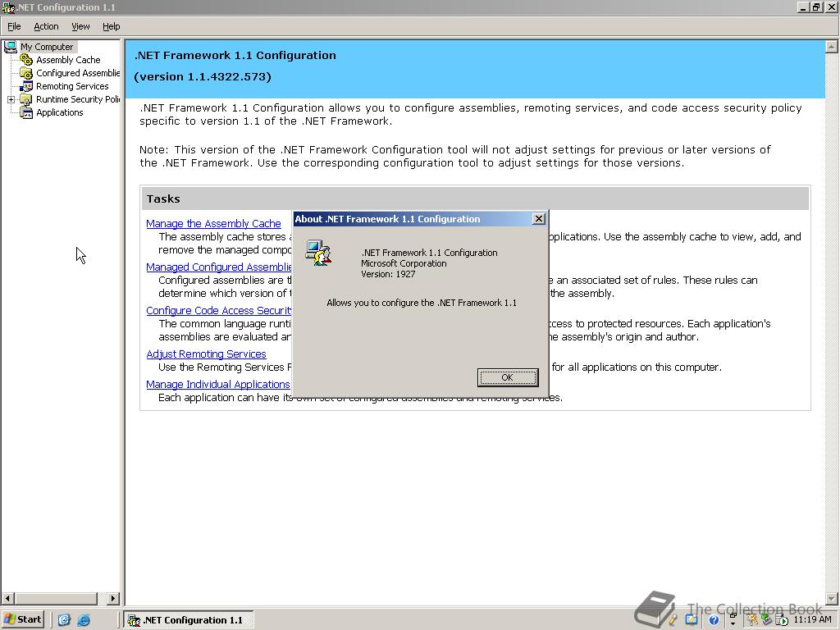Click the 11:19 AM clock
840x630 pixels.
pyautogui.click(x=812, y=620)
